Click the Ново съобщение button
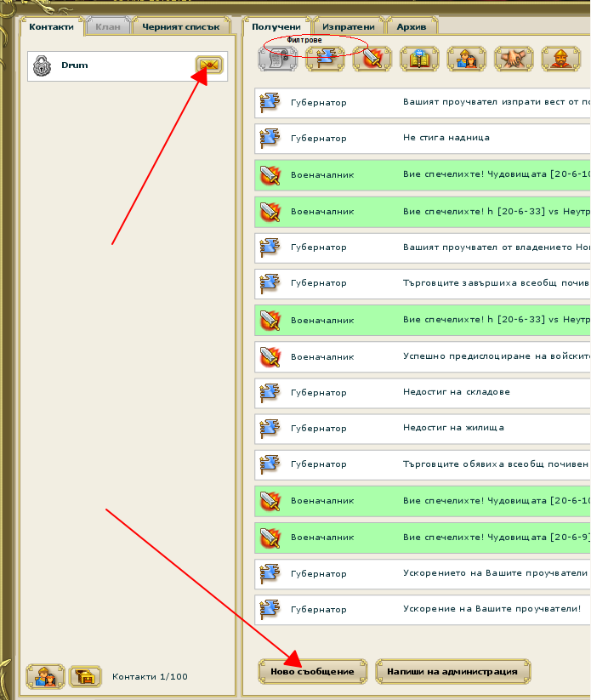This screenshot has height=700, width=591. 313,671
